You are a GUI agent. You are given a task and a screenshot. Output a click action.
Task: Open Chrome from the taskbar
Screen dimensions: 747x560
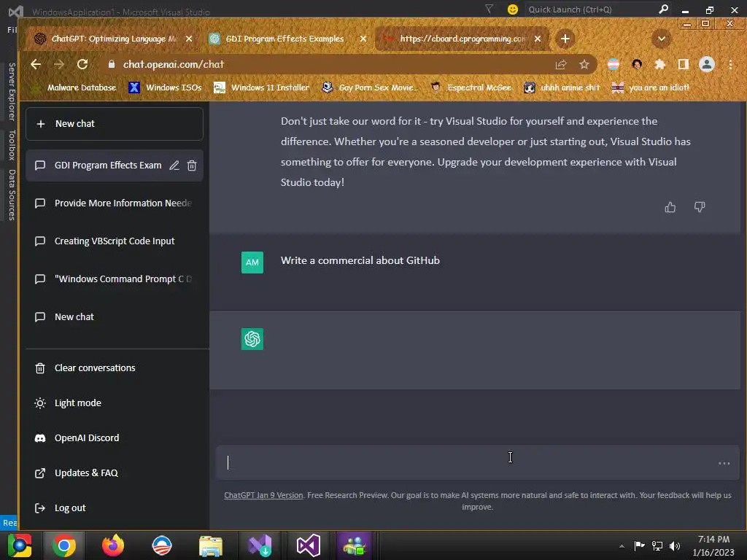coord(64,545)
